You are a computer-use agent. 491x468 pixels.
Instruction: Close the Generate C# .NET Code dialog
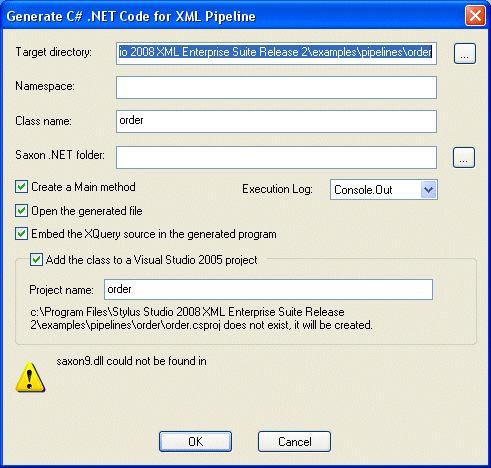coord(475,16)
